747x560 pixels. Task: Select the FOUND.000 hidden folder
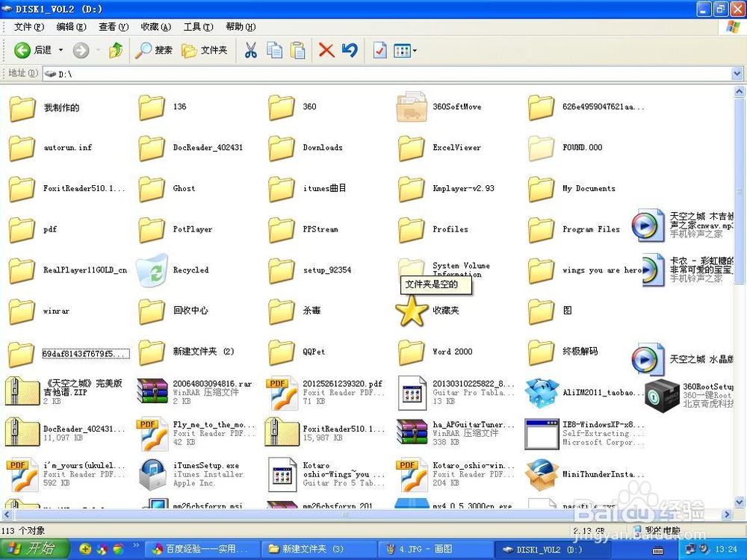[565, 148]
